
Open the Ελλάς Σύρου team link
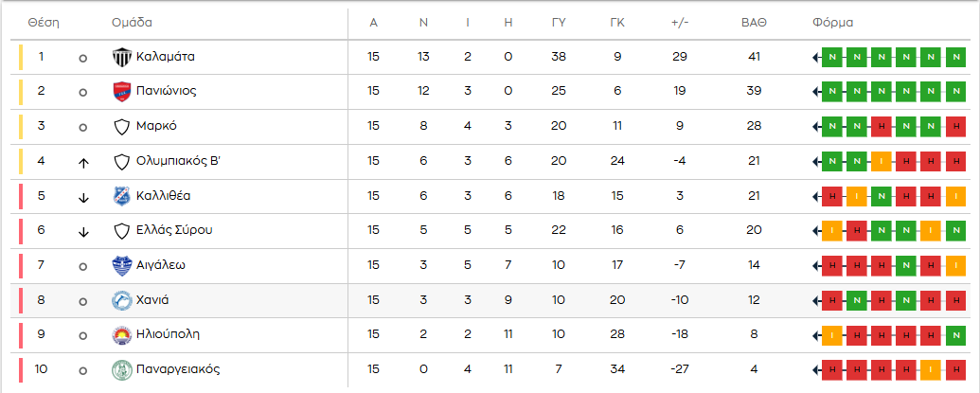click(x=174, y=230)
